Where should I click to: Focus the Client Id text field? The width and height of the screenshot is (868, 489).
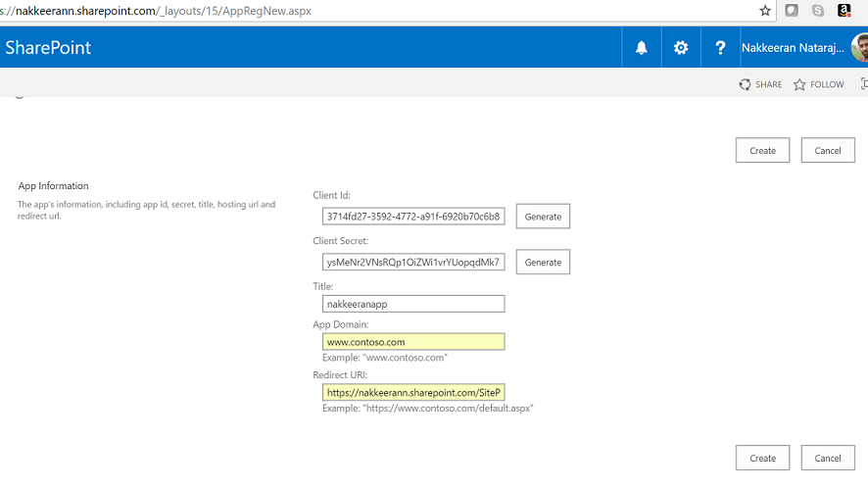click(x=413, y=217)
